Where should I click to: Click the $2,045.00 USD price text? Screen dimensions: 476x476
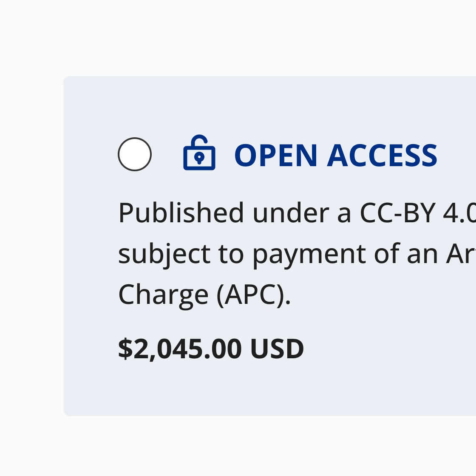(x=211, y=348)
